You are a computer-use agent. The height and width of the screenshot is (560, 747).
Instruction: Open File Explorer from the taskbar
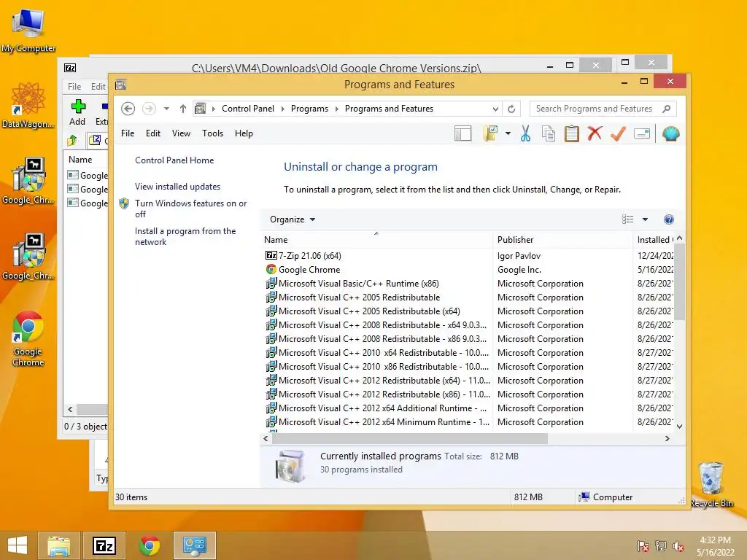(59, 545)
